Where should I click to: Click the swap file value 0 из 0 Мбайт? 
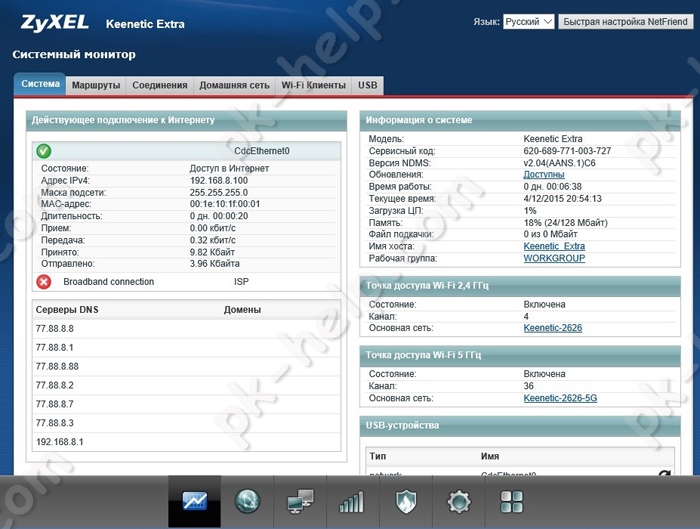[x=550, y=234]
